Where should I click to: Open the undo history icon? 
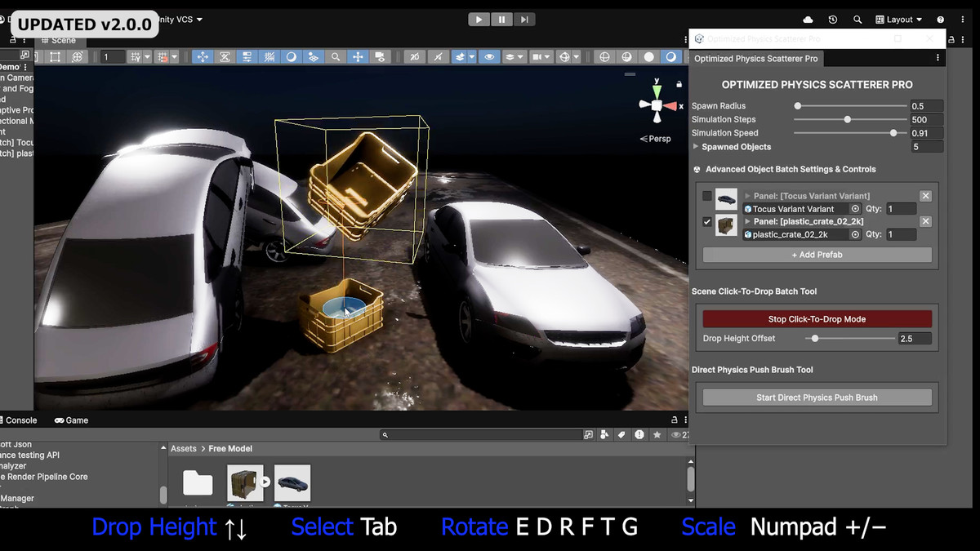(x=832, y=20)
